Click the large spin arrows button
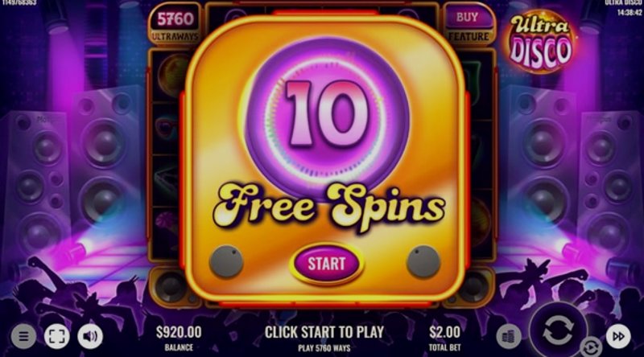Viewport: 644px width, 357px height. click(558, 330)
